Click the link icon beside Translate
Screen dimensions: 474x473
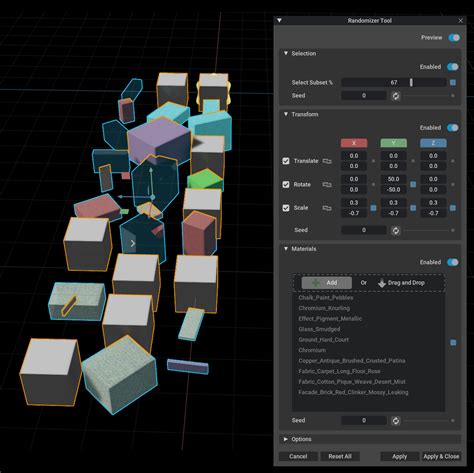[x=327, y=161]
